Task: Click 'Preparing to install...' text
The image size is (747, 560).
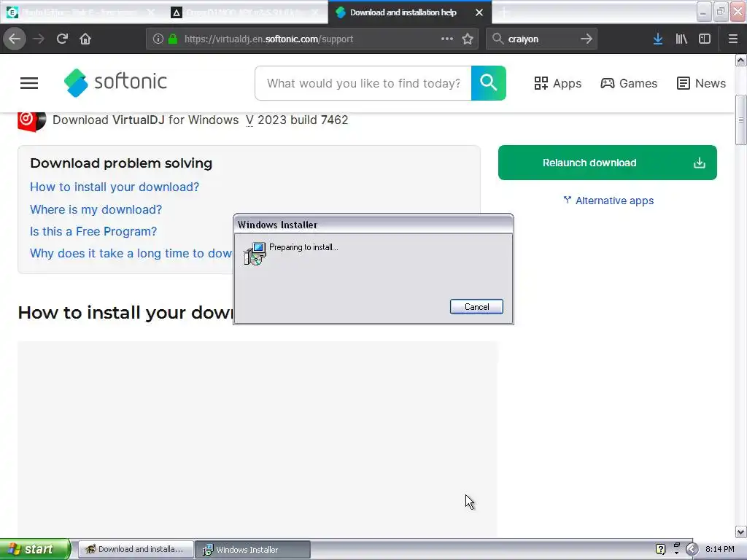Action: [x=303, y=247]
